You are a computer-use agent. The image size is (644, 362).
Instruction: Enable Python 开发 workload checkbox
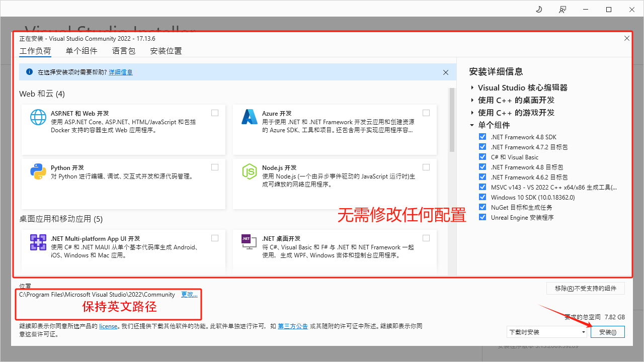pyautogui.click(x=215, y=167)
